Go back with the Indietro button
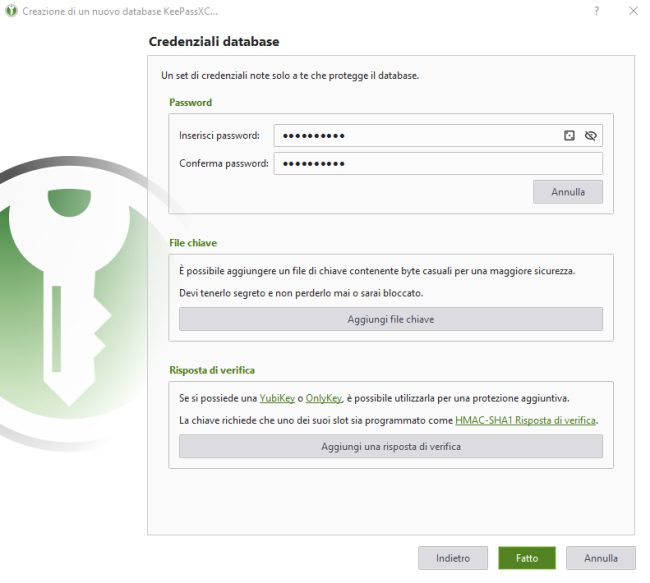 click(452, 558)
